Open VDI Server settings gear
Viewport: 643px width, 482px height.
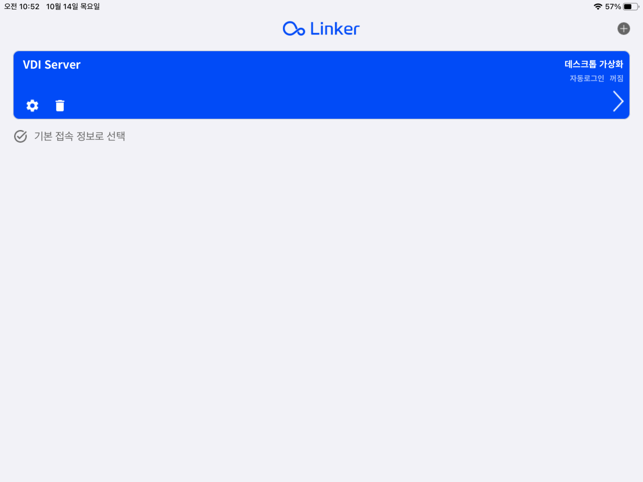(x=32, y=105)
